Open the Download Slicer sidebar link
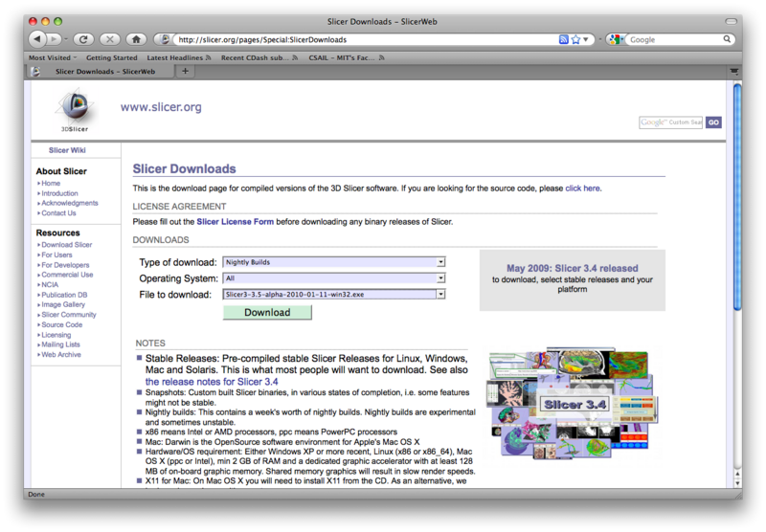The width and height of the screenshot is (766, 532). (x=66, y=245)
